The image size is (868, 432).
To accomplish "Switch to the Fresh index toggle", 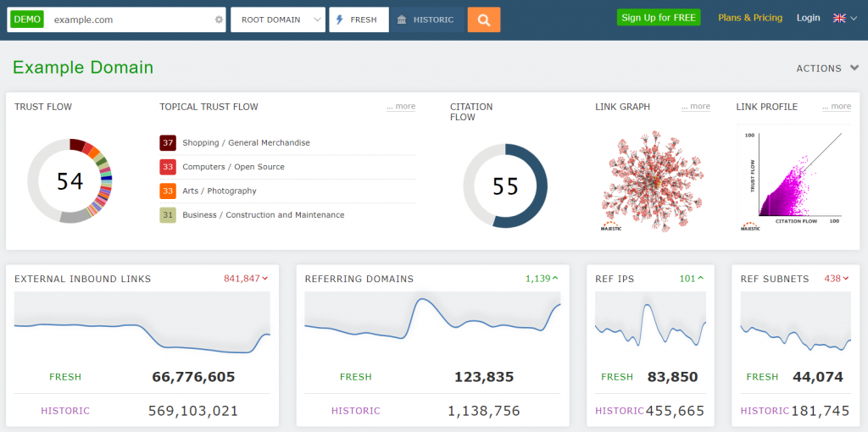I will 359,20.
